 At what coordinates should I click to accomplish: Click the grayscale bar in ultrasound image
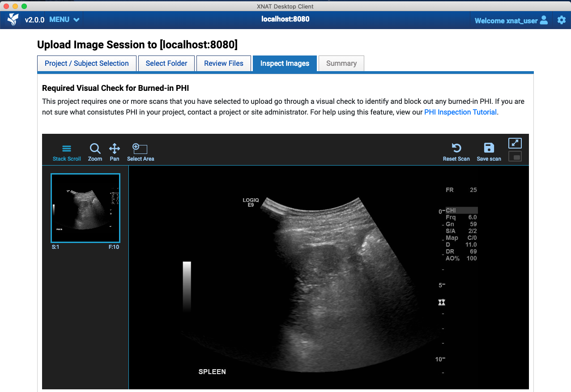pyautogui.click(x=187, y=286)
